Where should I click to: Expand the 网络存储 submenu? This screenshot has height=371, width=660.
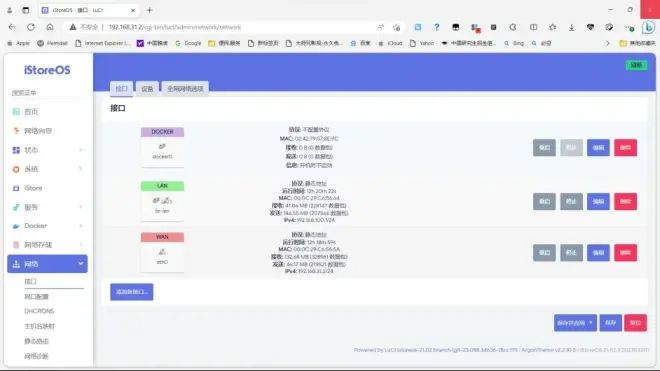tap(80, 245)
